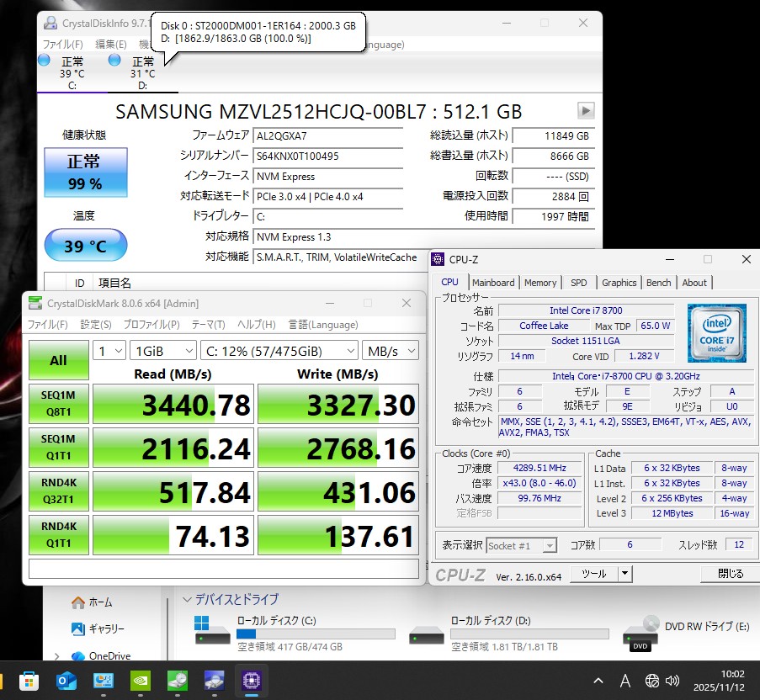The width and height of the screenshot is (760, 700).
Task: Click the network globe icon in system tray
Action: (651, 681)
